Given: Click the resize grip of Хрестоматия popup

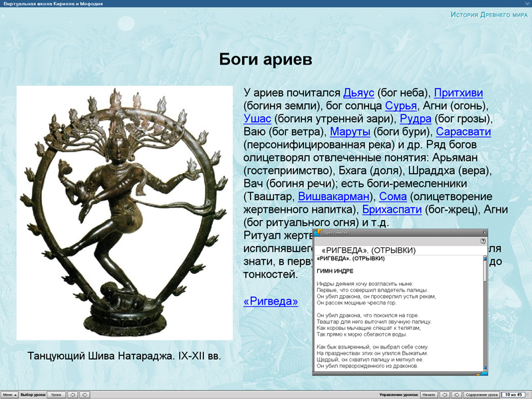Looking at the screenshot, I should pos(482,374).
